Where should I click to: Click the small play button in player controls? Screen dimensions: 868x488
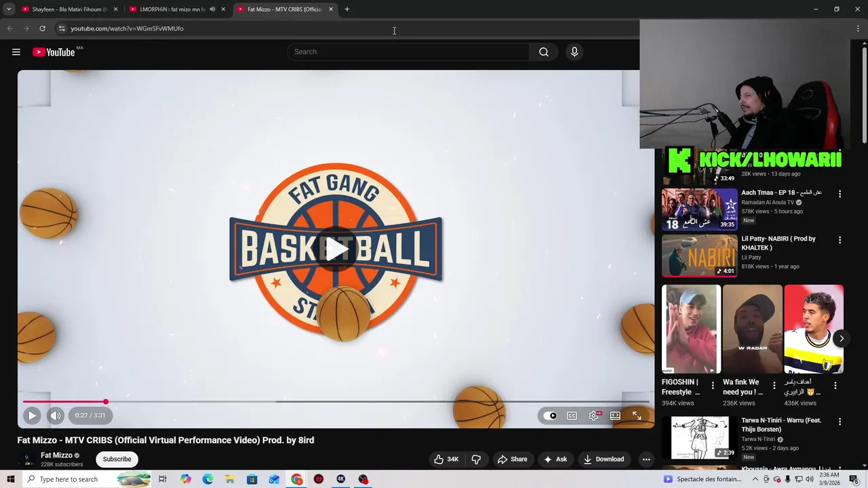[x=32, y=415]
